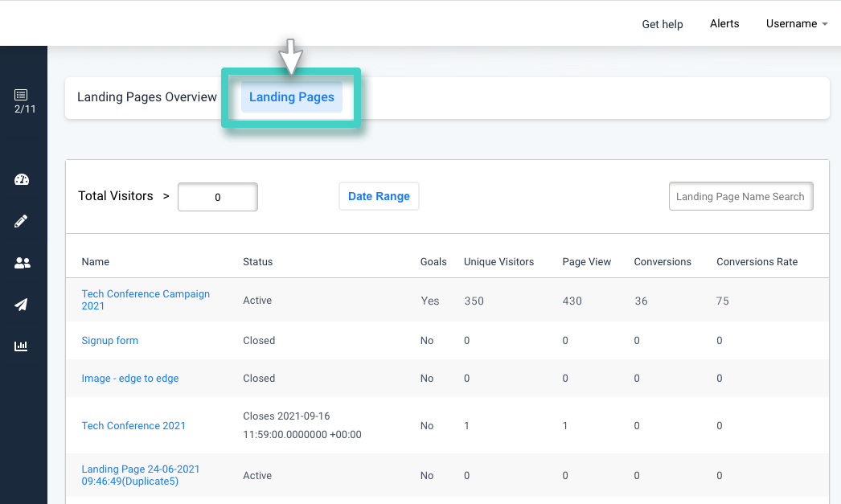Select the 350 unique visitors cell

pos(474,301)
